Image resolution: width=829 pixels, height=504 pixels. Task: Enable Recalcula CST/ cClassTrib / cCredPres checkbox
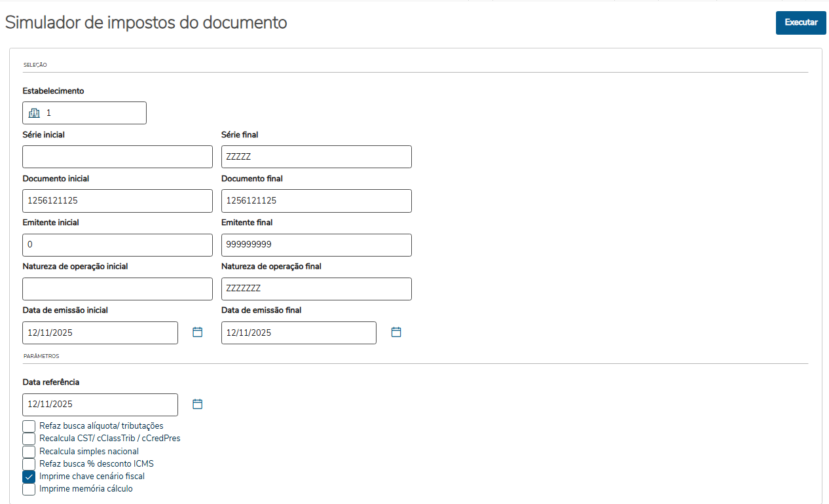coord(29,439)
